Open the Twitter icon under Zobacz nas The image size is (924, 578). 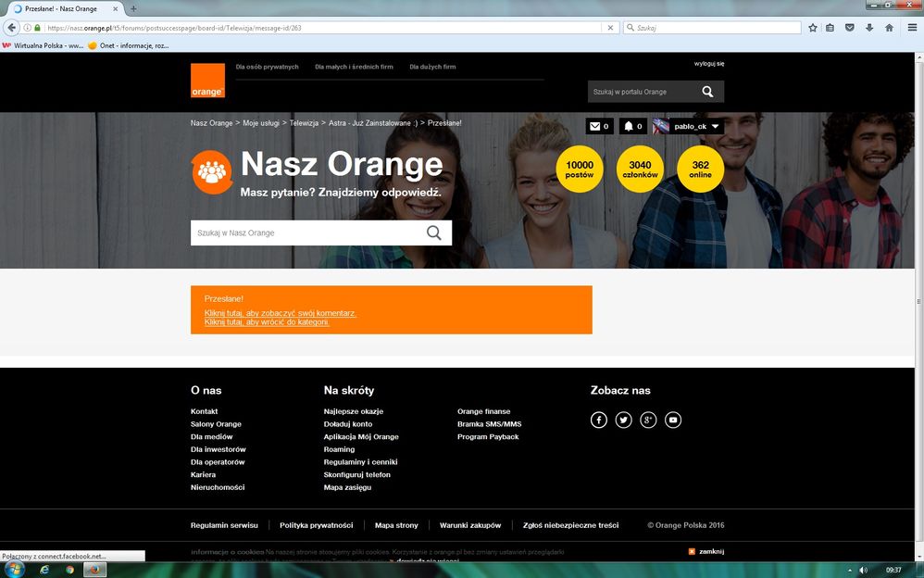(x=623, y=420)
